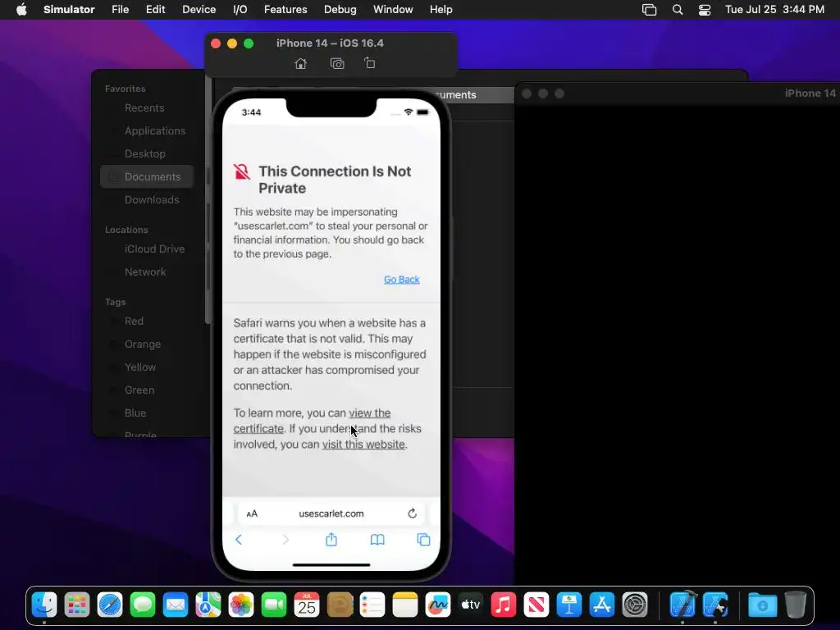
Task: Open Safari from the Dock
Action: (x=110, y=605)
